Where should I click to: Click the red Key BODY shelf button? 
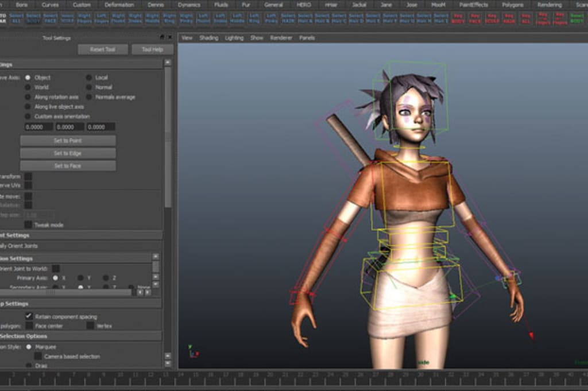pos(458,18)
